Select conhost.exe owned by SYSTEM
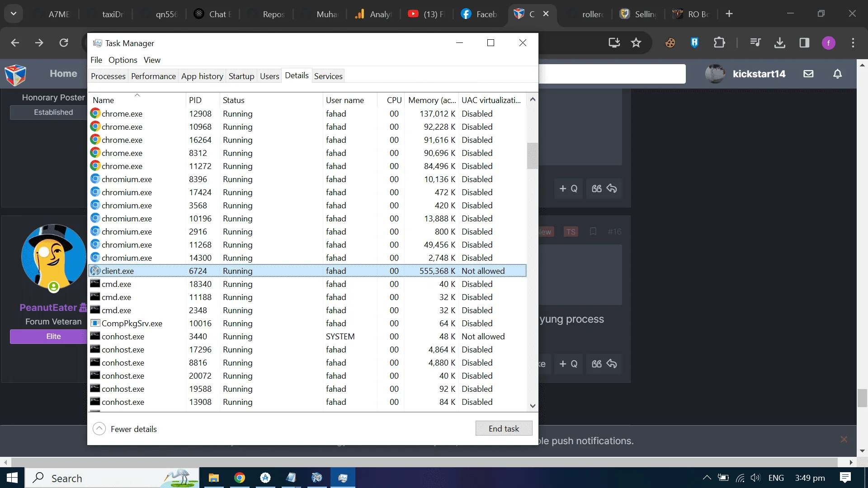 307,337
